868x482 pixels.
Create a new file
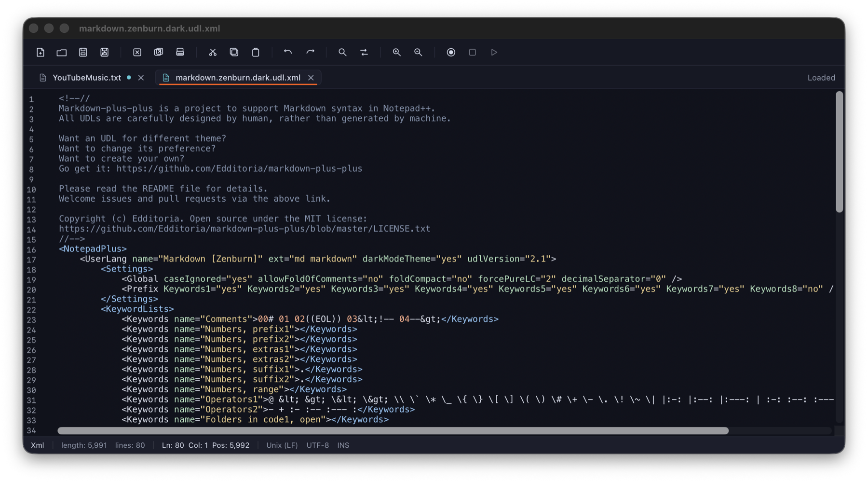[41, 52]
